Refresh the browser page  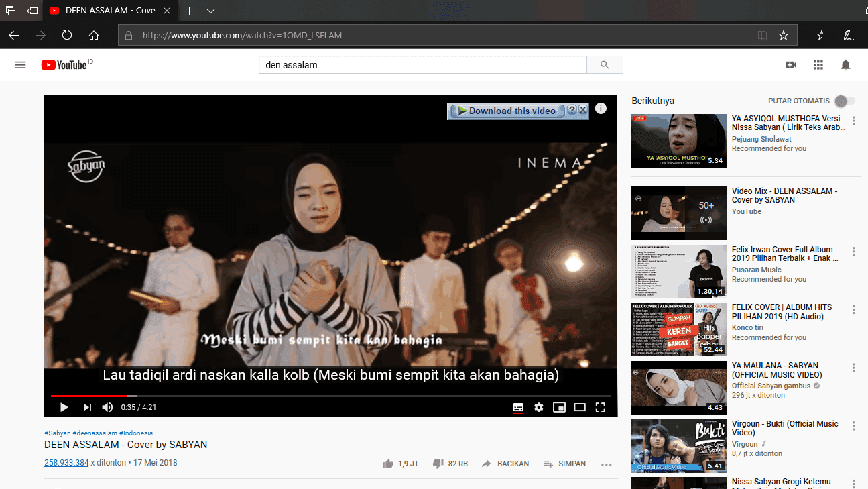pos(67,35)
